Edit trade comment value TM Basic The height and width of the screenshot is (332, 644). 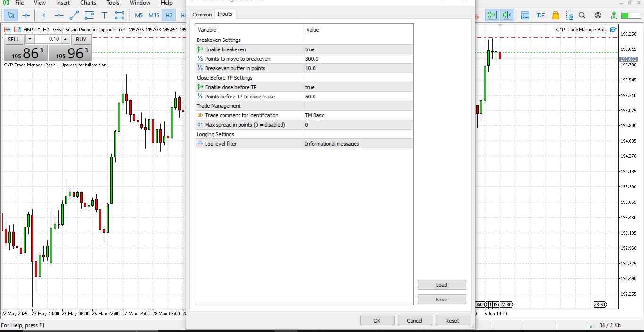pos(358,115)
